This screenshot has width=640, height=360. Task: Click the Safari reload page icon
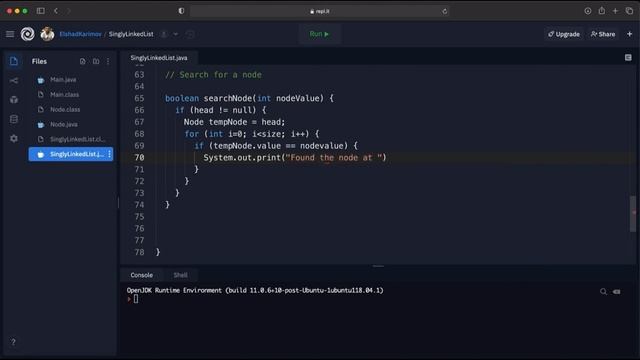coord(444,11)
